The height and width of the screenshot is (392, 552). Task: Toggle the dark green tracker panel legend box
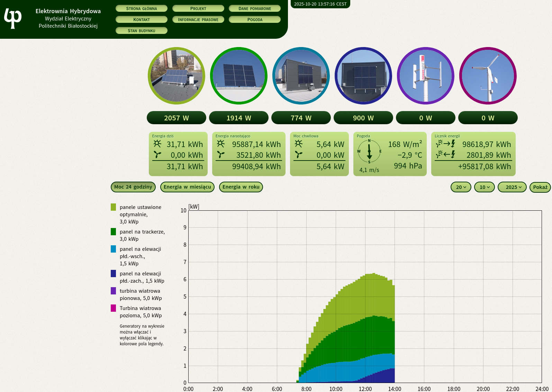point(113,231)
